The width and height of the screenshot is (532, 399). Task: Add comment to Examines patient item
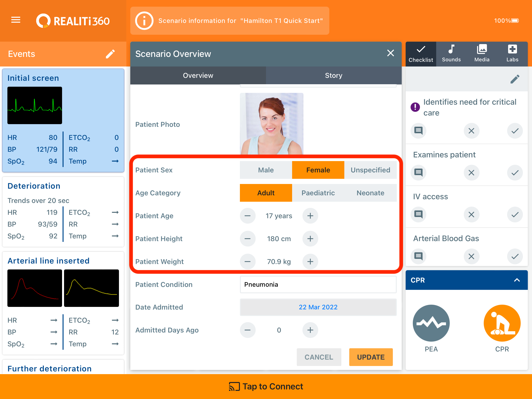coord(418,172)
